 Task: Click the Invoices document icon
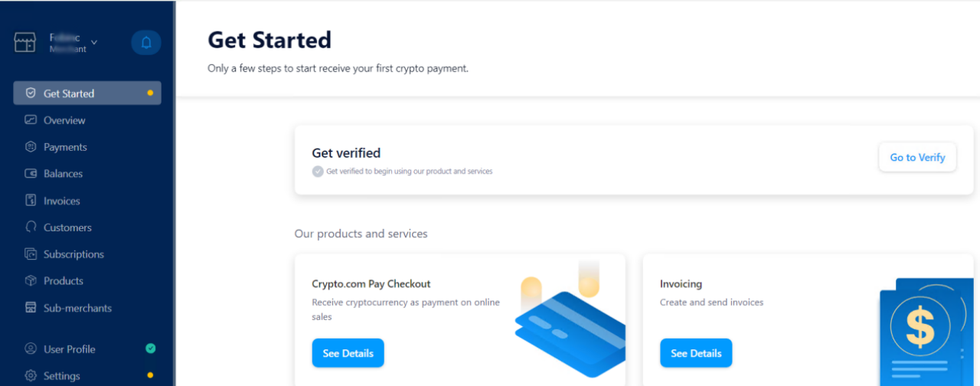[x=31, y=201]
